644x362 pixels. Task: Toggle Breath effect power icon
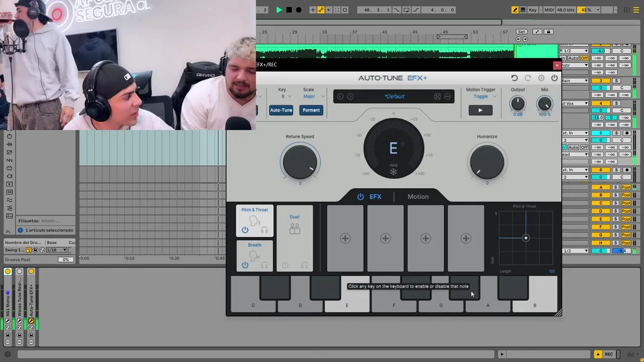click(x=245, y=265)
